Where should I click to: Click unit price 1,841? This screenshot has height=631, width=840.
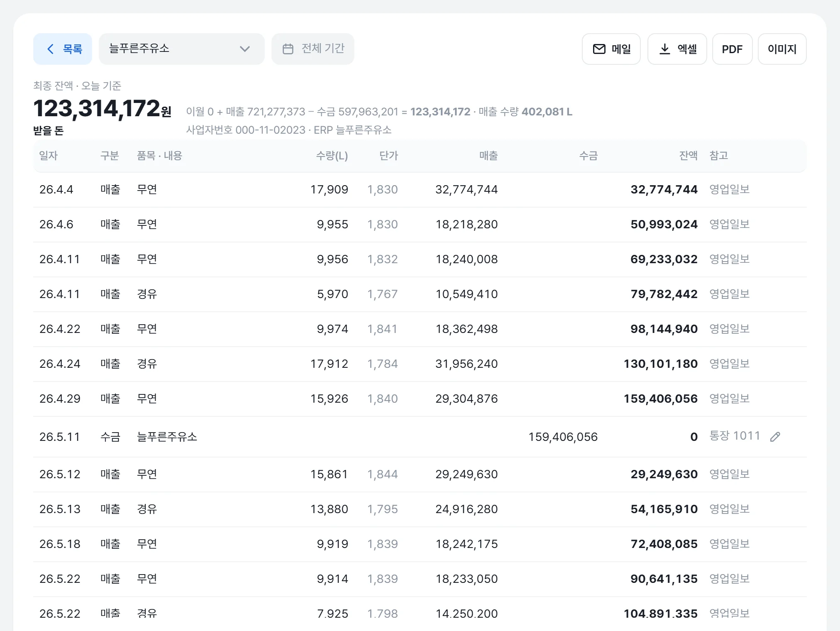pos(383,329)
